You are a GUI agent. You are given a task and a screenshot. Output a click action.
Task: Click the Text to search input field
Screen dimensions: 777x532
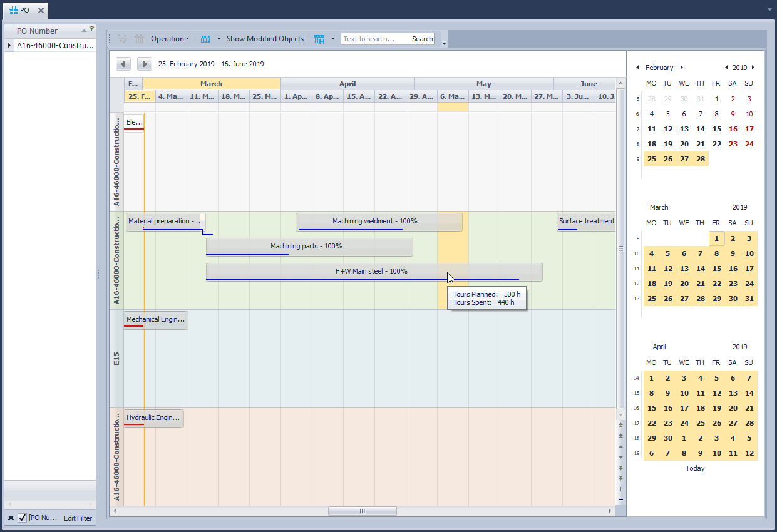374,39
